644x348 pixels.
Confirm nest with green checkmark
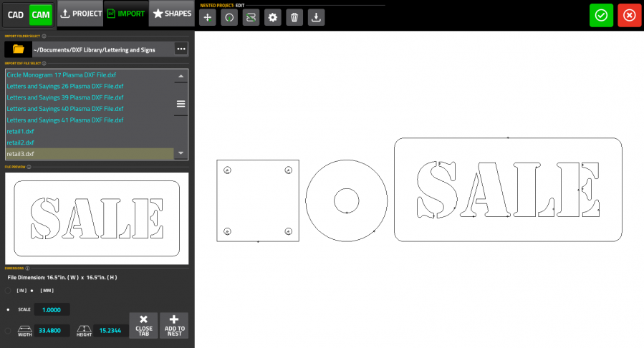[x=601, y=15]
